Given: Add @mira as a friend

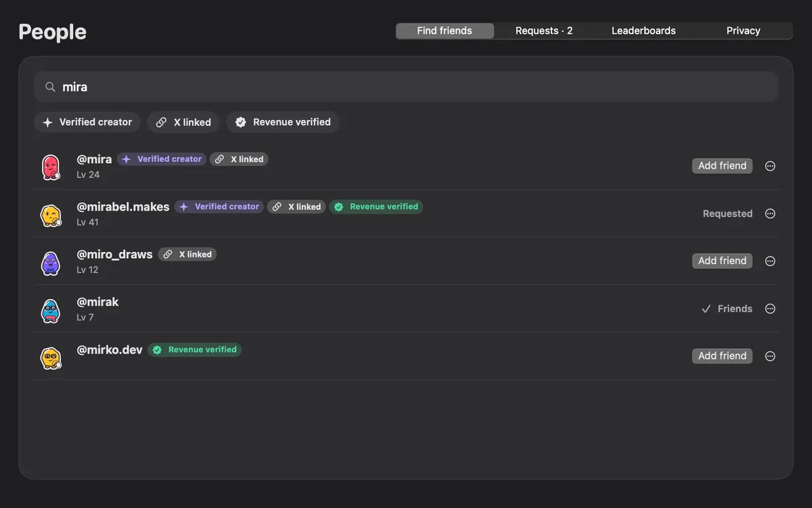Looking at the screenshot, I should coord(722,166).
